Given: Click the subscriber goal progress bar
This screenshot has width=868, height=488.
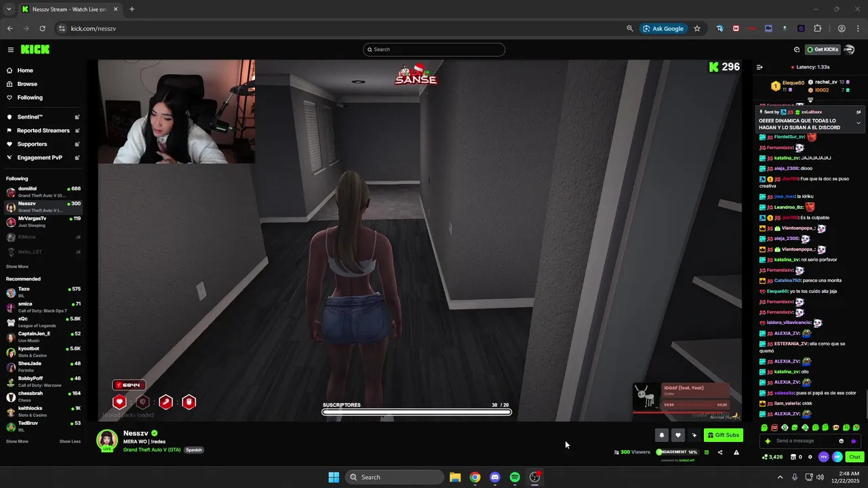Looking at the screenshot, I should coord(416,411).
